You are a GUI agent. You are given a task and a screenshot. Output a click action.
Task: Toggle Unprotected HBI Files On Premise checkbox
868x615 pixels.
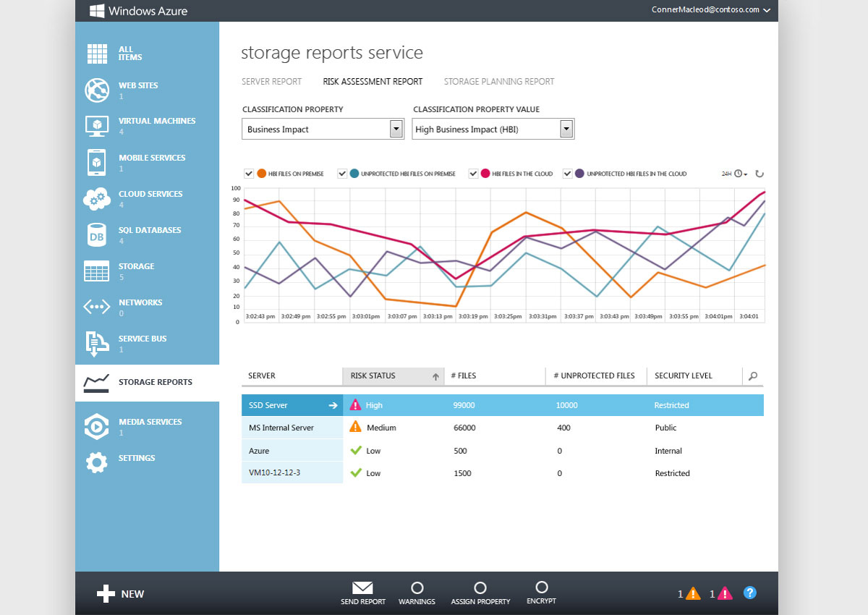342,174
